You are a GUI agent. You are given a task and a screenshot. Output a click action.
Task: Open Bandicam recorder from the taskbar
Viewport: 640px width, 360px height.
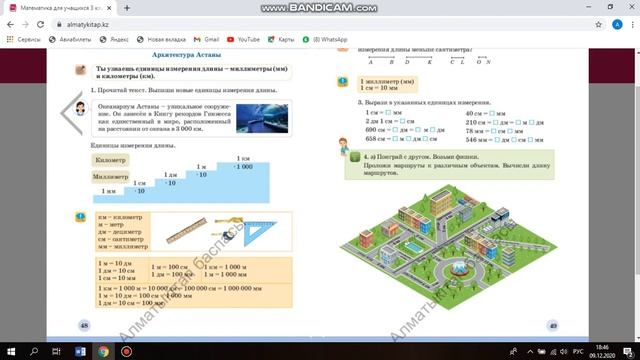pos(126,351)
